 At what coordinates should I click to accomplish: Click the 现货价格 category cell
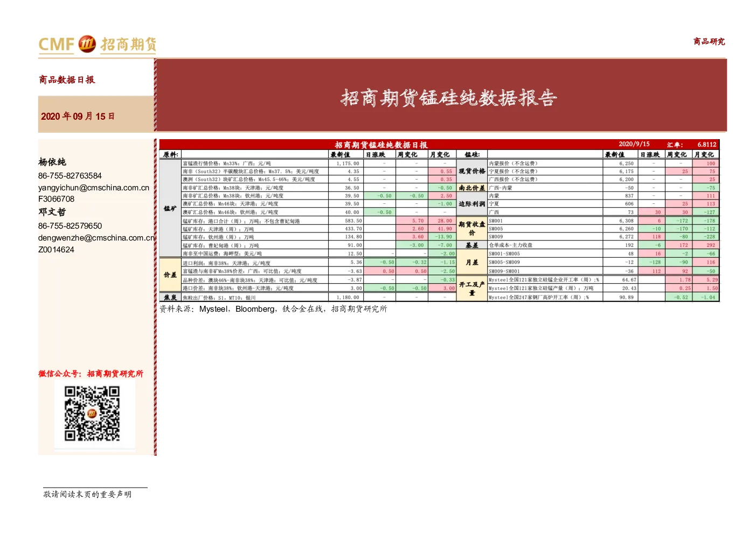pyautogui.click(x=472, y=171)
